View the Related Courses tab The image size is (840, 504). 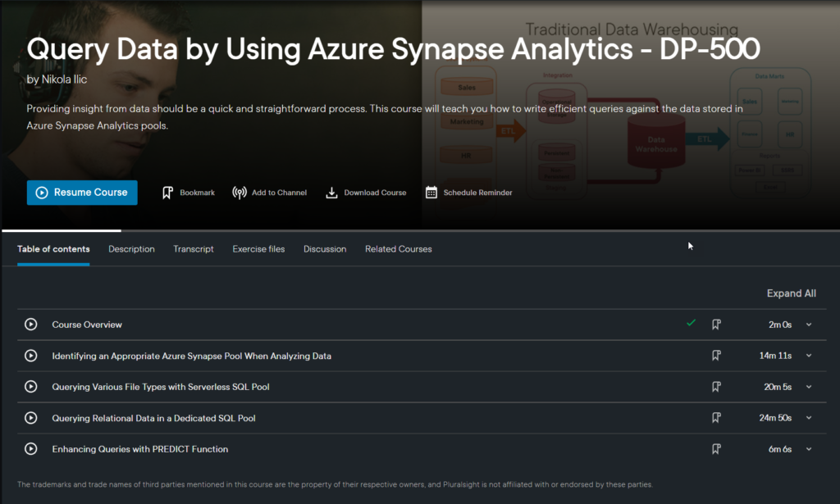point(399,249)
